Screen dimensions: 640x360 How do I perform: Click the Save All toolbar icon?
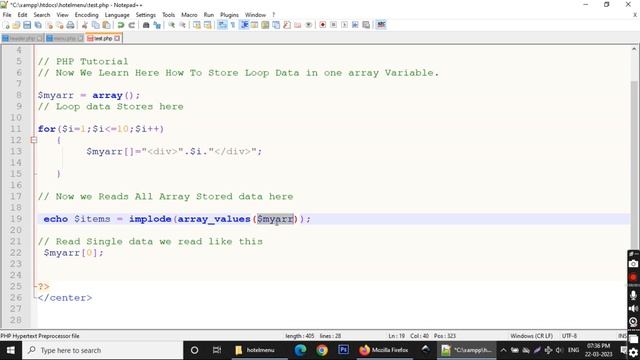click(x=38, y=25)
